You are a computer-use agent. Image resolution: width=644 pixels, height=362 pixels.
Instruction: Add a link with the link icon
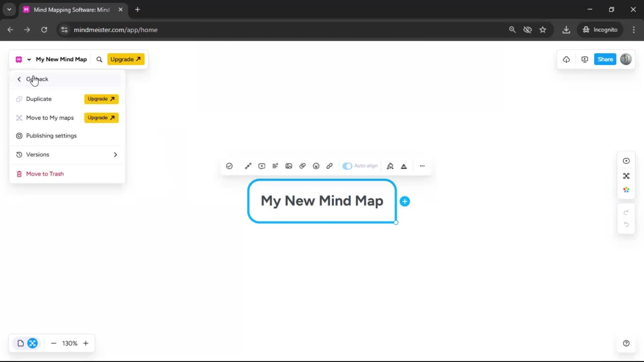pyautogui.click(x=330, y=166)
